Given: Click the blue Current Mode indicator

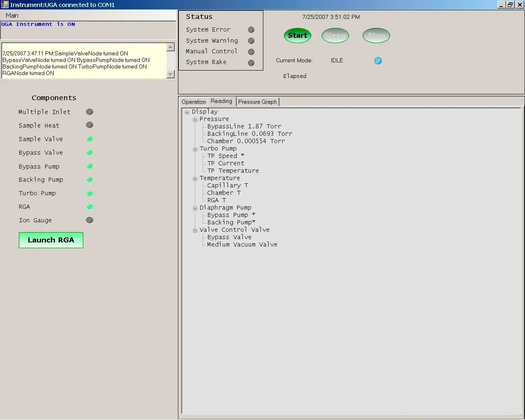Looking at the screenshot, I should (378, 61).
